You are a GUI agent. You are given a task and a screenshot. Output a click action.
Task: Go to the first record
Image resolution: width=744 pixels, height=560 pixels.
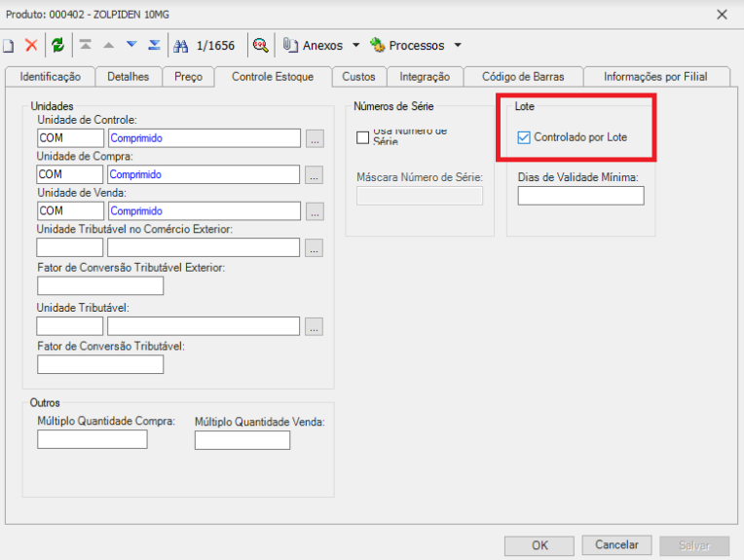[x=86, y=45]
